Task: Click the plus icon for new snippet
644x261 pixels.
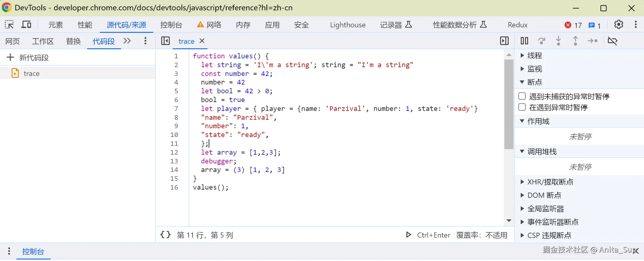Action: tap(10, 57)
